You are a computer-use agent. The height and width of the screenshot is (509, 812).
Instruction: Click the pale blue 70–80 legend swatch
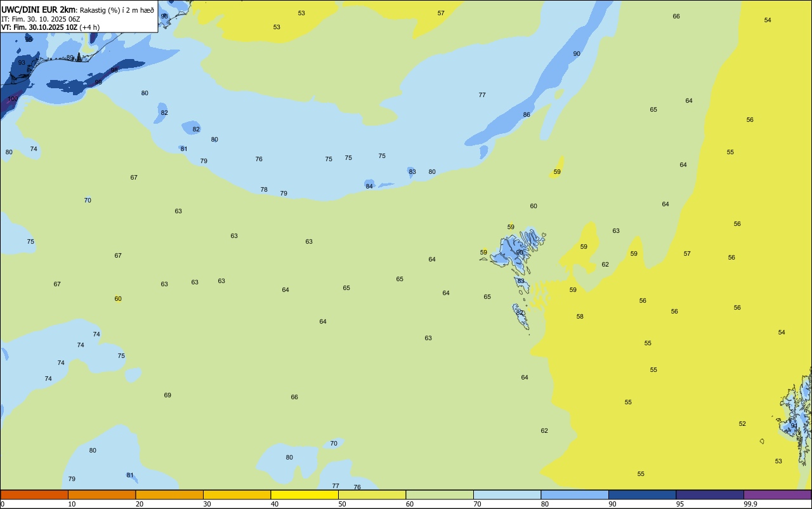click(507, 494)
